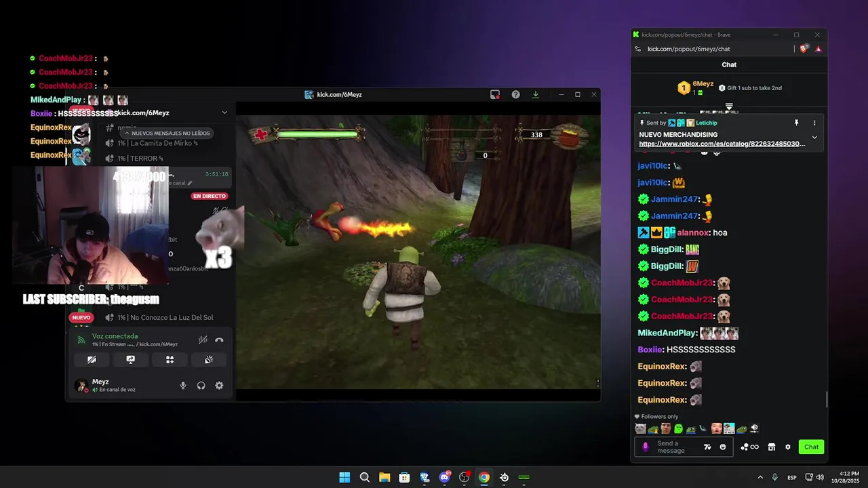Open the emoji picker smiley icon

tap(723, 447)
